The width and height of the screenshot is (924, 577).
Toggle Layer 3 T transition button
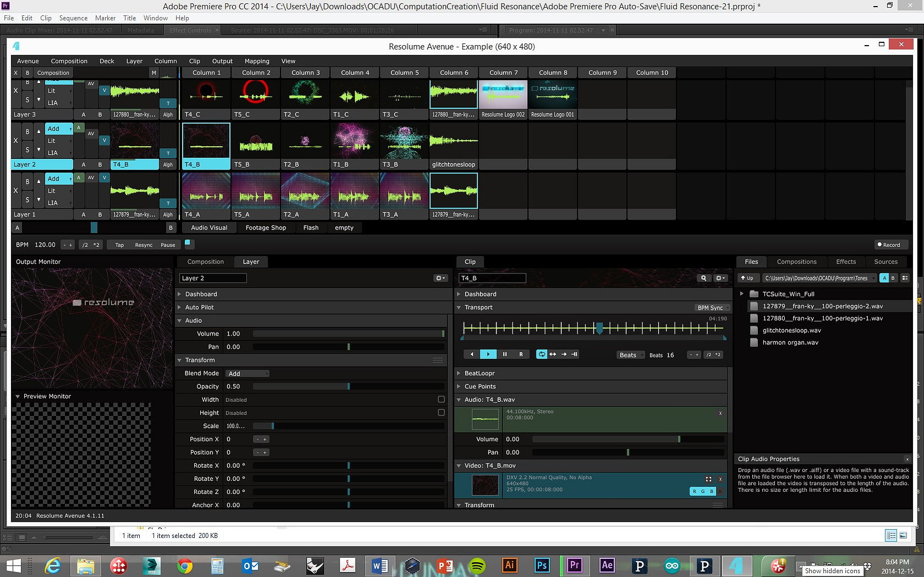[x=168, y=103]
